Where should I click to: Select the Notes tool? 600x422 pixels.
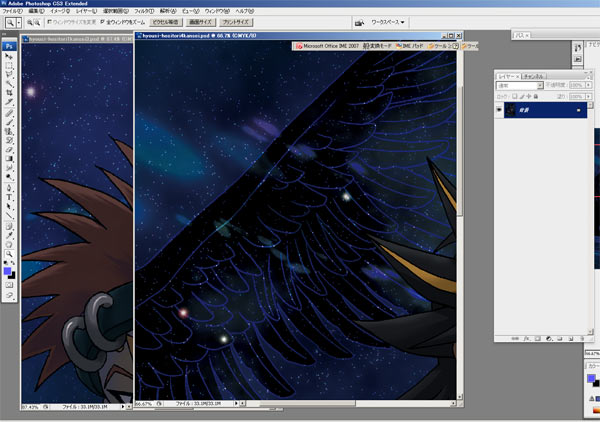point(9,227)
